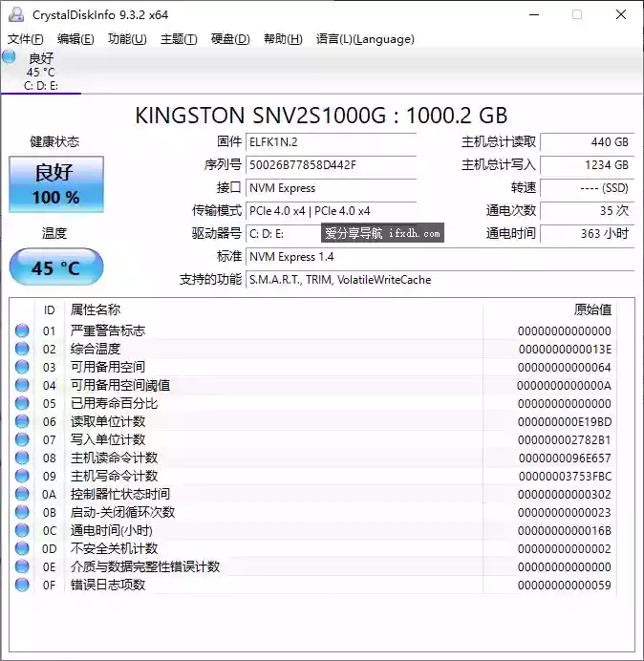Click the status orb for row 01 严重警告标志
Screen dimensions: 644x661
point(22,330)
